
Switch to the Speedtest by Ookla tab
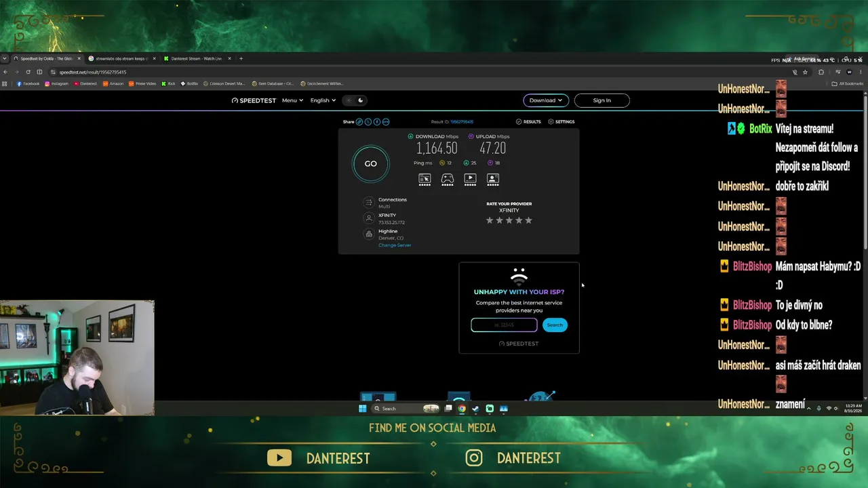(x=46, y=59)
